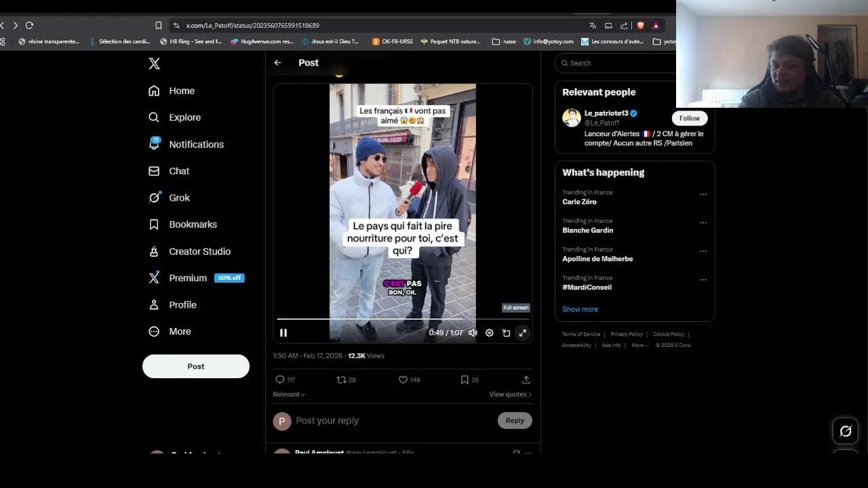868x488 pixels.
Task: Open the Ads info footer link
Action: pyautogui.click(x=611, y=345)
